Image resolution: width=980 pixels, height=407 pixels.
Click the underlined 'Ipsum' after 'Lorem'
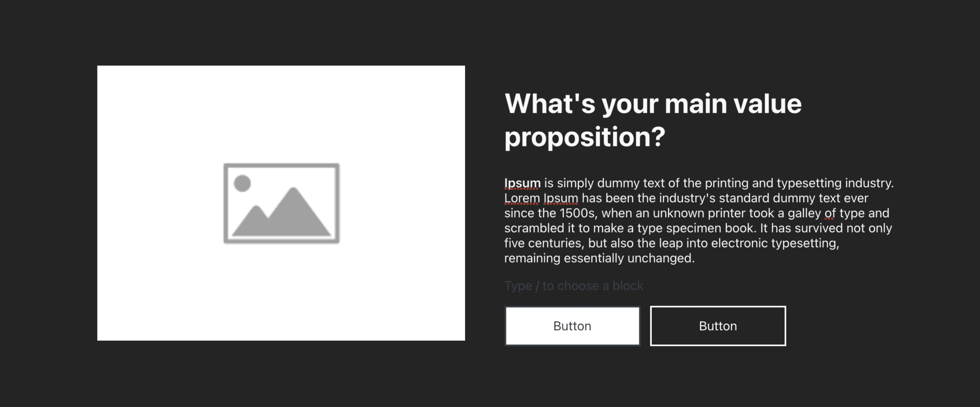(560, 198)
